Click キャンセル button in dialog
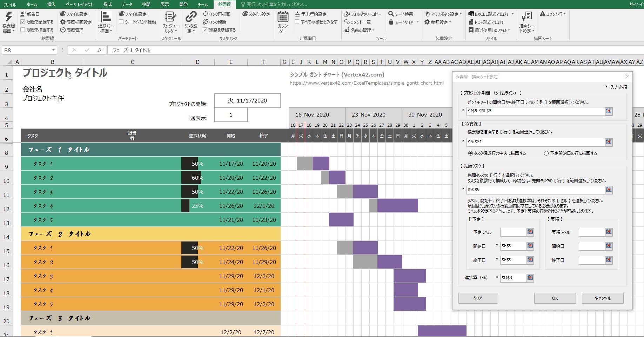Screen dimensions: 644x337 (603, 298)
